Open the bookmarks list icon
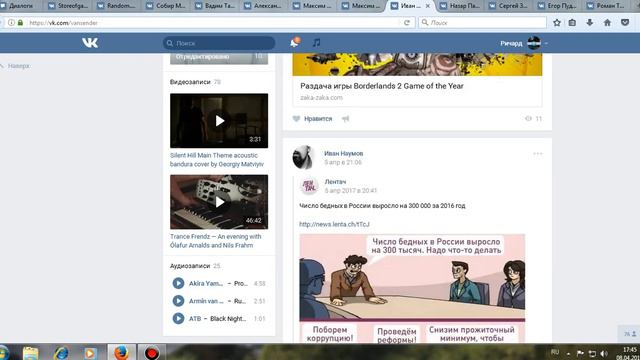 (572, 23)
